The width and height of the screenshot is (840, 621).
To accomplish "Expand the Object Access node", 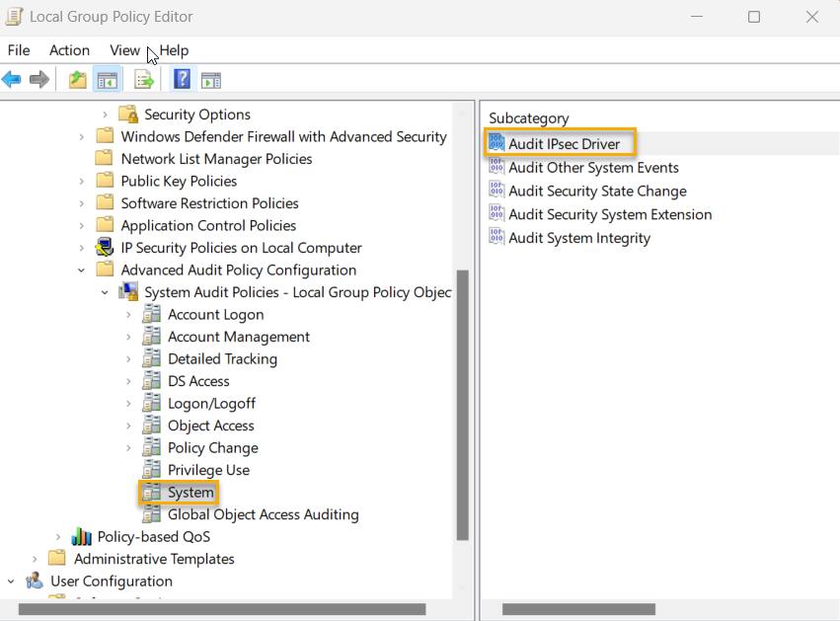I will coord(126,425).
